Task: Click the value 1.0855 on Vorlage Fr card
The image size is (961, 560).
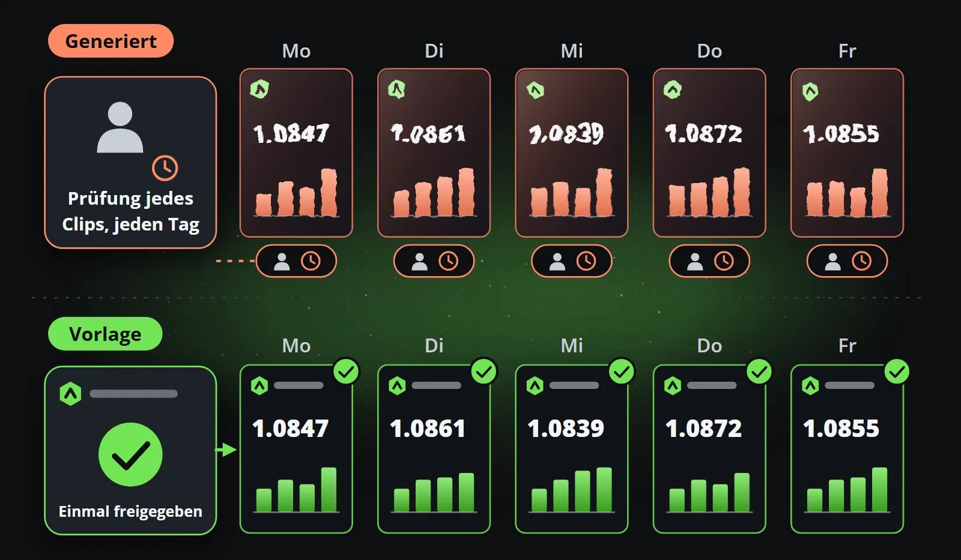Action: [841, 429]
